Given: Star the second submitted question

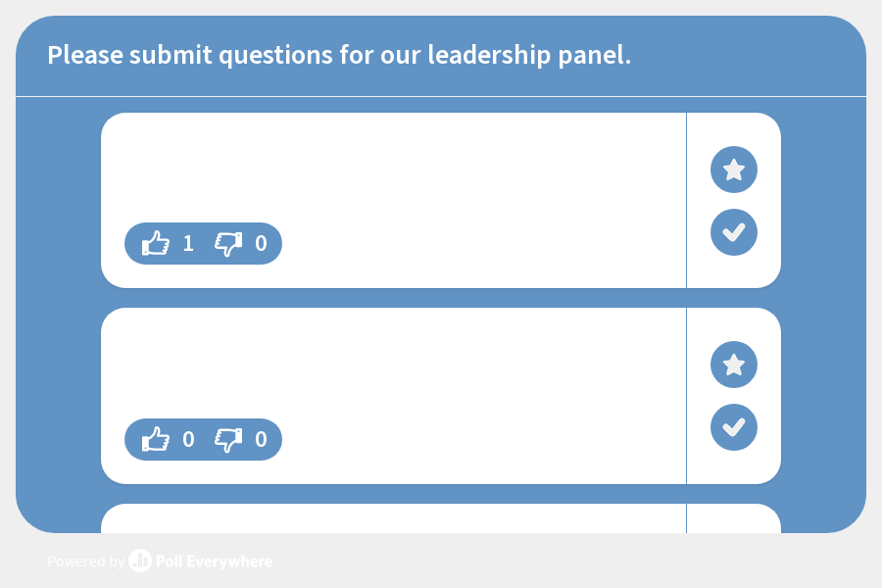Looking at the screenshot, I should click(x=733, y=364).
